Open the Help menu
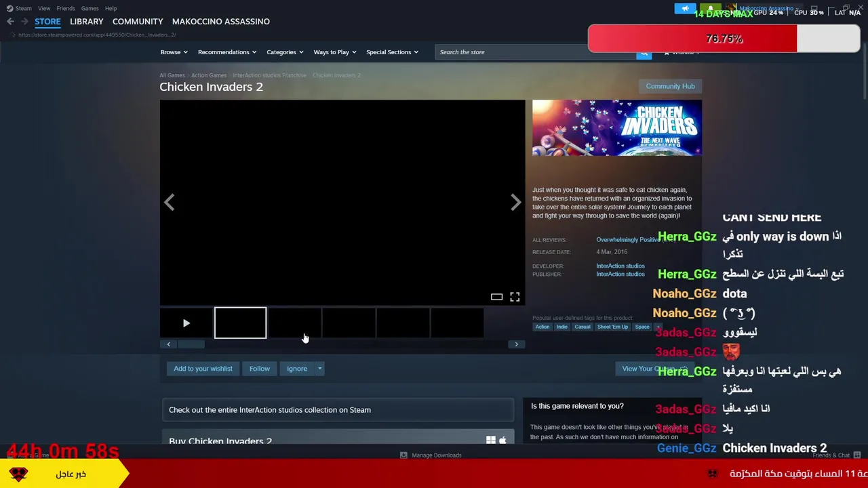The height and width of the screenshot is (488, 868). point(111,9)
